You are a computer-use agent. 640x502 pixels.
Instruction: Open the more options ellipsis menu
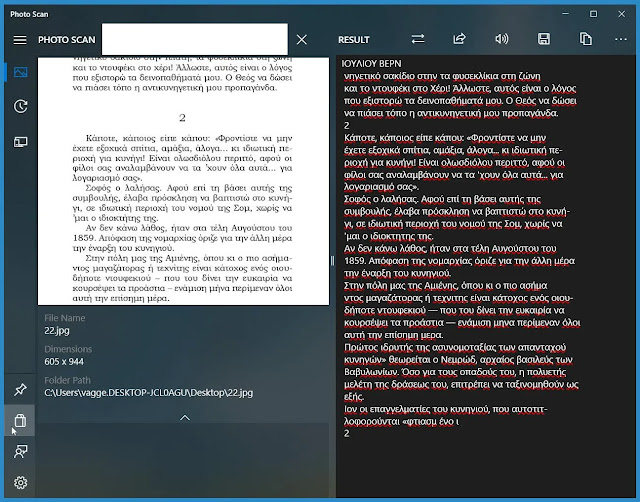(x=621, y=39)
